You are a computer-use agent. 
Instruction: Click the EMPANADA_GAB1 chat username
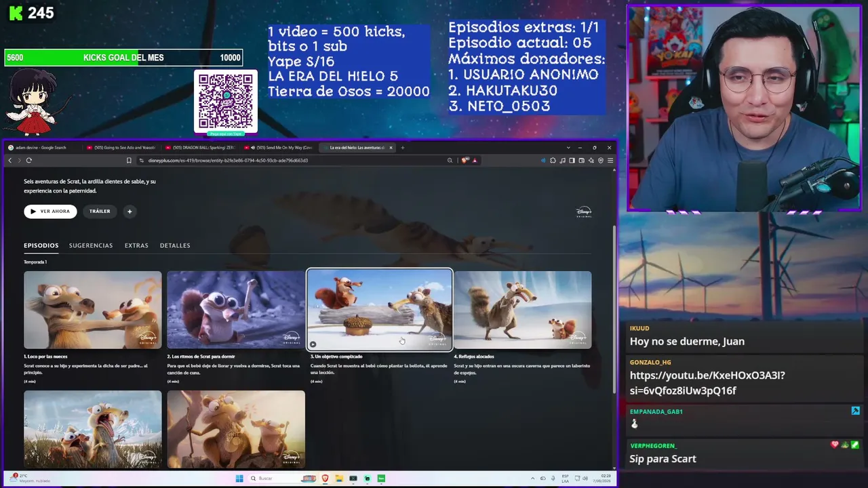pyautogui.click(x=656, y=411)
